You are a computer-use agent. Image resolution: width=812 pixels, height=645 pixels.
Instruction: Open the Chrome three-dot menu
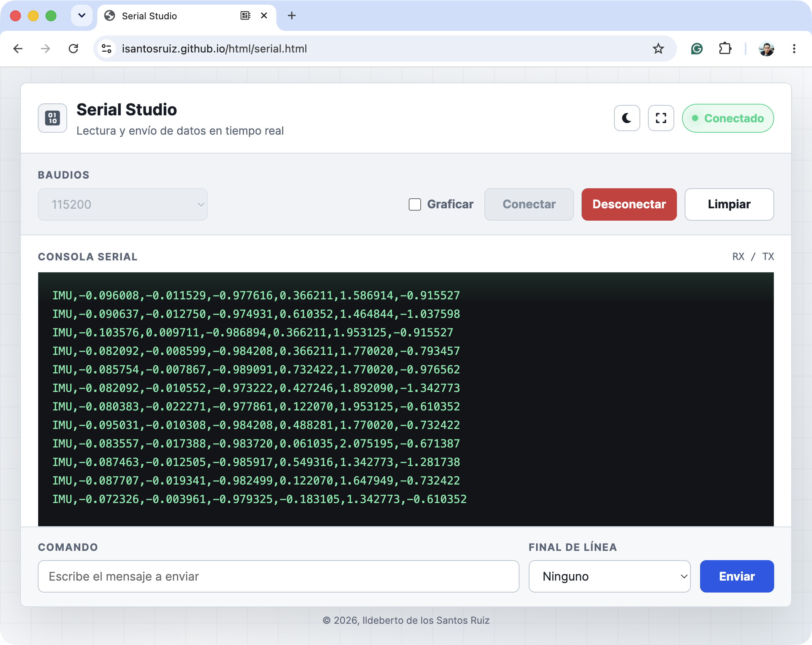pyautogui.click(x=794, y=49)
